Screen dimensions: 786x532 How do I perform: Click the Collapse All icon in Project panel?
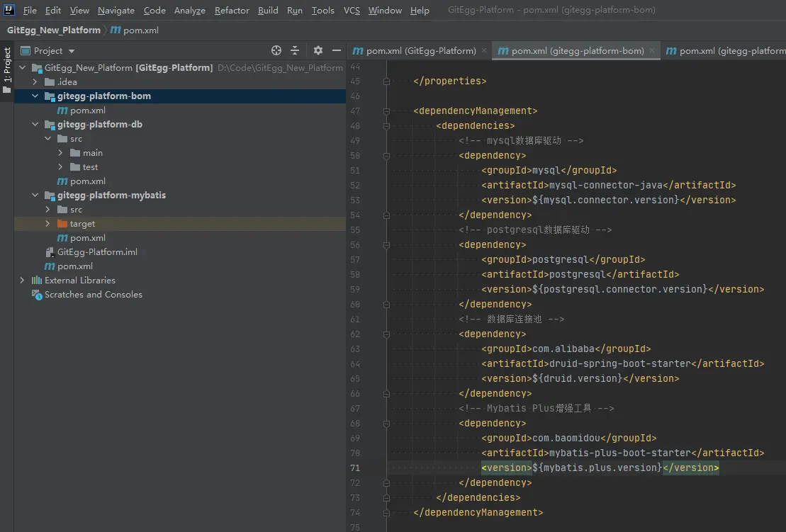point(296,50)
